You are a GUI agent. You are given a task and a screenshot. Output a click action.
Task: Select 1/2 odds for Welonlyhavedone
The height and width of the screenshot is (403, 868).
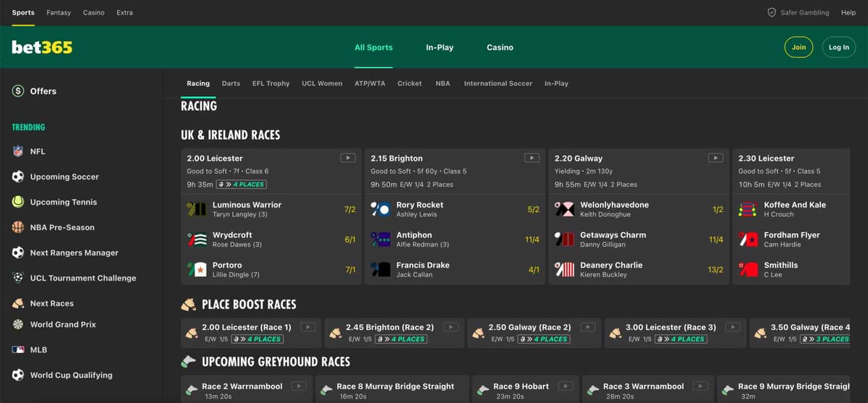(x=718, y=210)
